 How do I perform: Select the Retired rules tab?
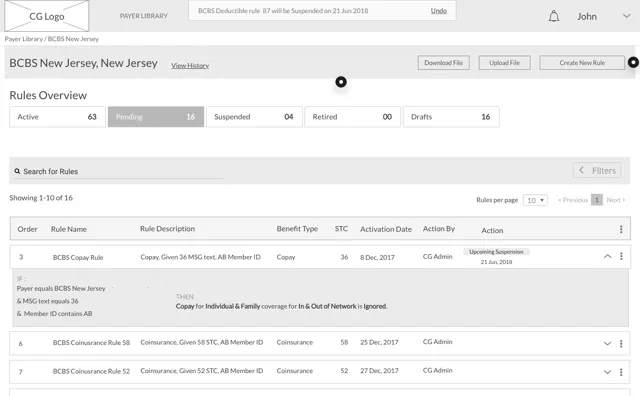352,117
